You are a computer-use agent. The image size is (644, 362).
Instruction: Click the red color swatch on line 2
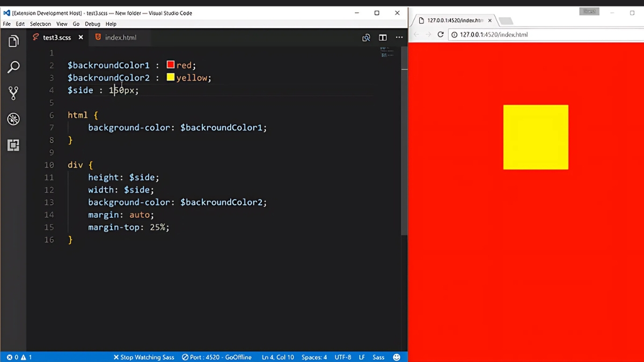(x=171, y=65)
